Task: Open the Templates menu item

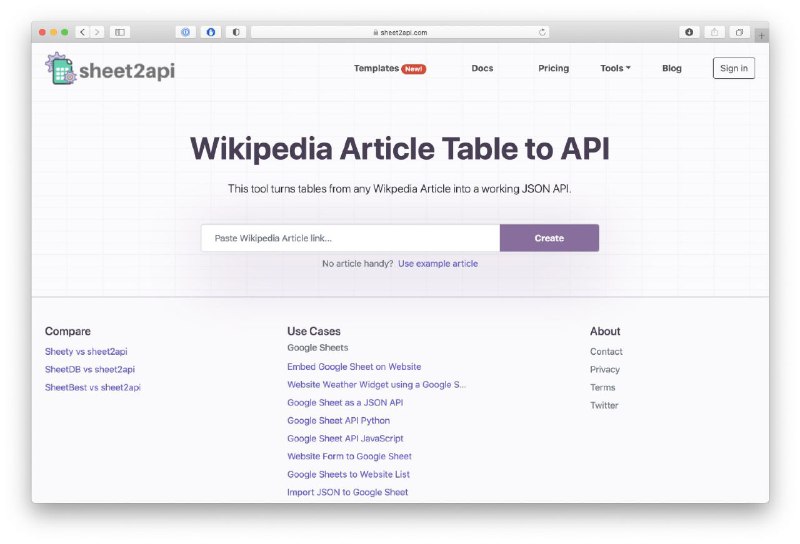Action: pos(377,68)
